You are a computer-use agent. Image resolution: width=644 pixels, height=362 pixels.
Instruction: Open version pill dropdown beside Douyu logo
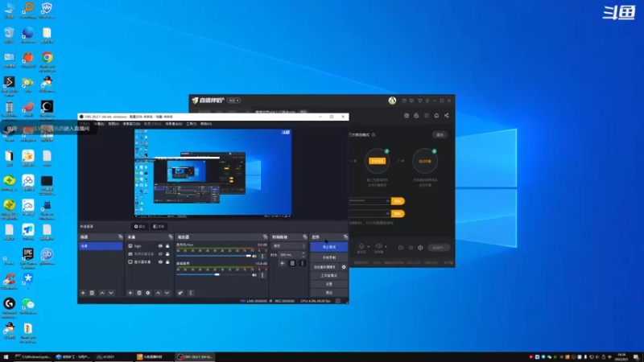(x=233, y=101)
